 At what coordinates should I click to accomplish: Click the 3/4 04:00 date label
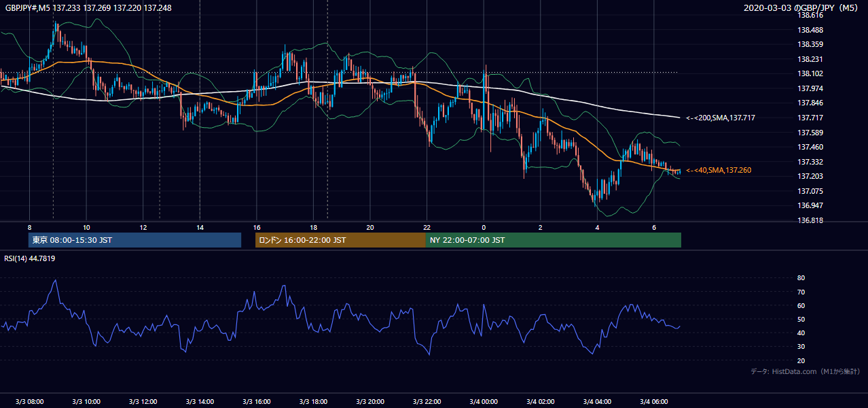pos(597,401)
